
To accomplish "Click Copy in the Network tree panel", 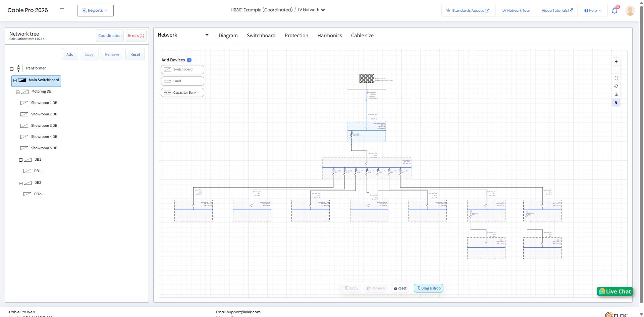I will click(89, 54).
